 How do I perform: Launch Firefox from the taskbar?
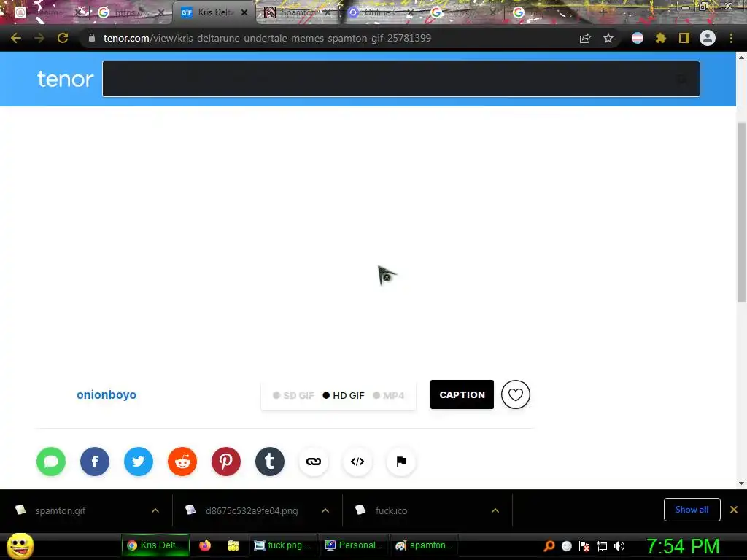coord(205,545)
